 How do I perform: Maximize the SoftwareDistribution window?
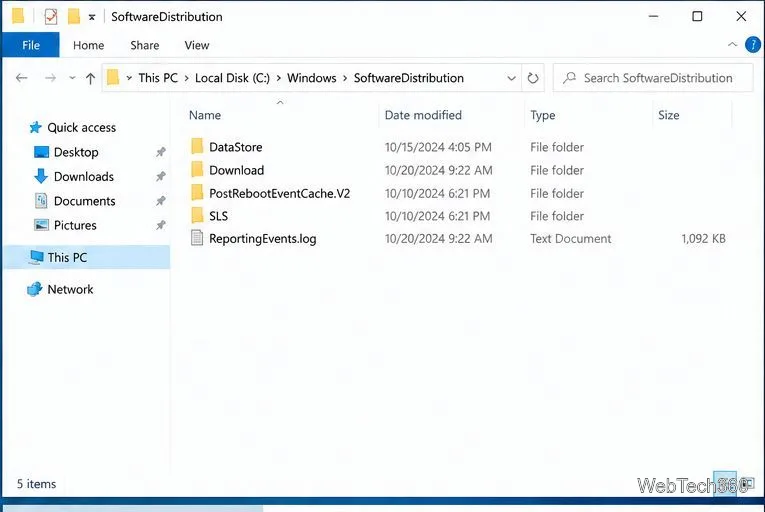click(697, 16)
